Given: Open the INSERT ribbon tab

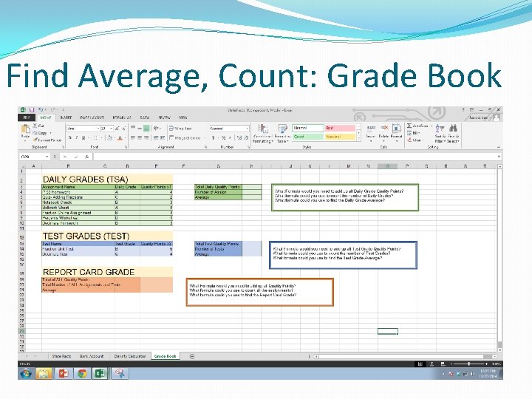Looking at the screenshot, I should [x=66, y=117].
